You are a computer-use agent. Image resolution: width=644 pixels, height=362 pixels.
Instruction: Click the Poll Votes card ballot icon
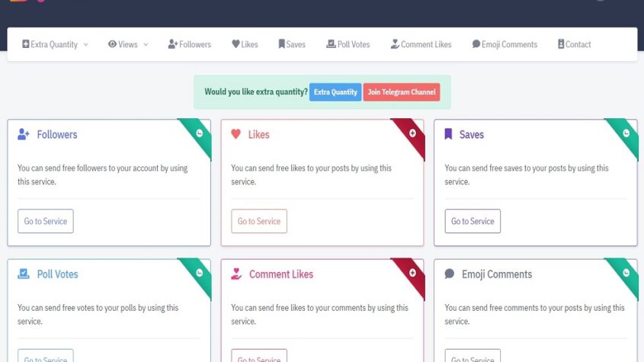(x=24, y=274)
